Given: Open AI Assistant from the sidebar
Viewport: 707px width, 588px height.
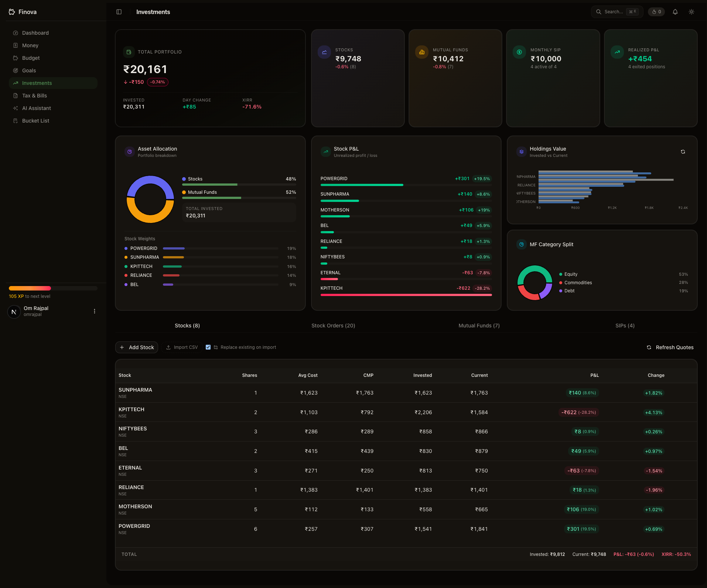Looking at the screenshot, I should pos(37,108).
